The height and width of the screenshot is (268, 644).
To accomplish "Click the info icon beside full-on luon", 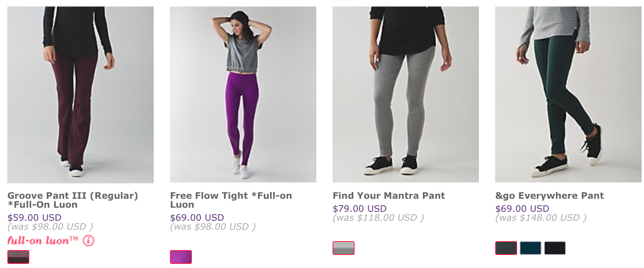I will tap(88, 240).
